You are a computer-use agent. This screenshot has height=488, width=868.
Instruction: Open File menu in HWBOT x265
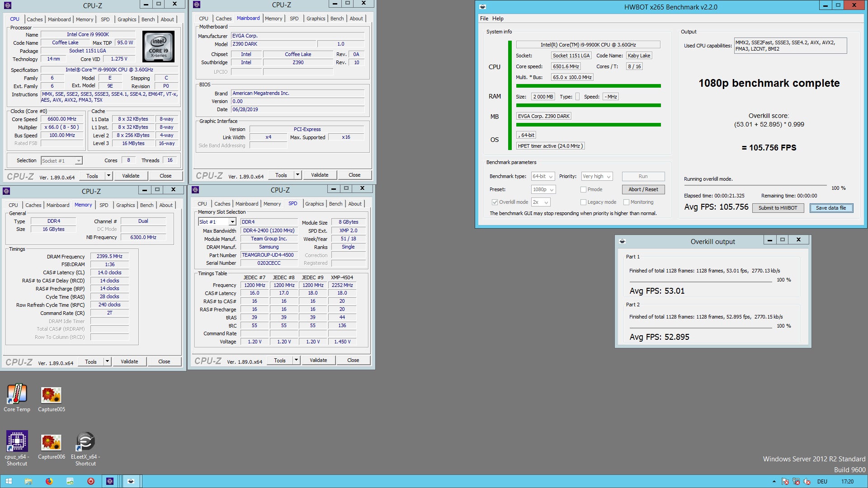(x=484, y=19)
